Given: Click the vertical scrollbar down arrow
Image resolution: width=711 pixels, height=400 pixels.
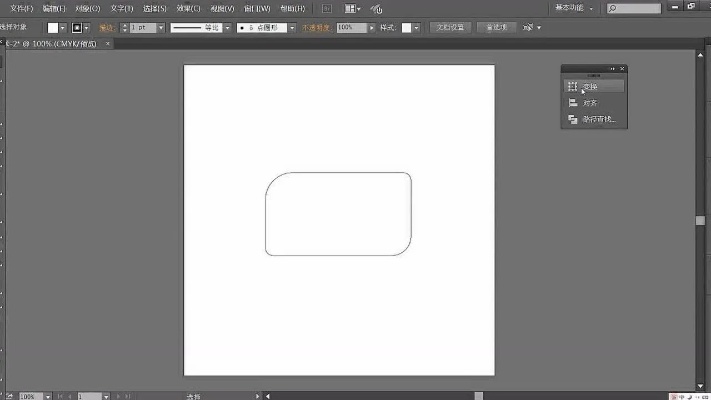Looking at the screenshot, I should point(700,386).
